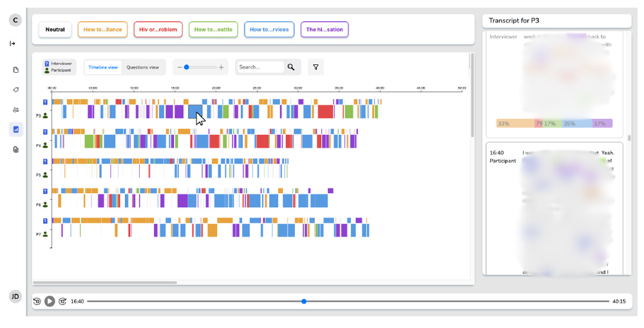Image resolution: width=644 pixels, height=328 pixels.
Task: Click the magnifying glass search icon
Action: pyautogui.click(x=291, y=68)
